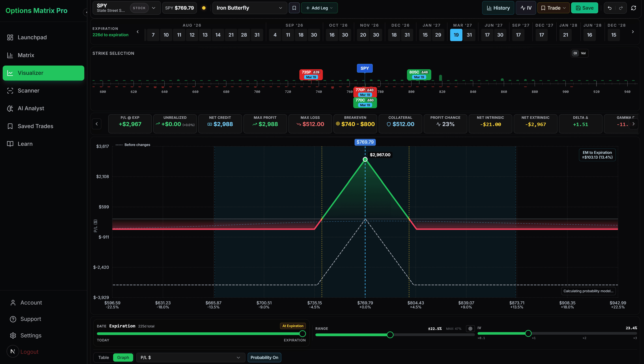Click the Options Matrix Pro logo
Image resolution: width=644 pixels, height=364 pixels.
point(37,10)
